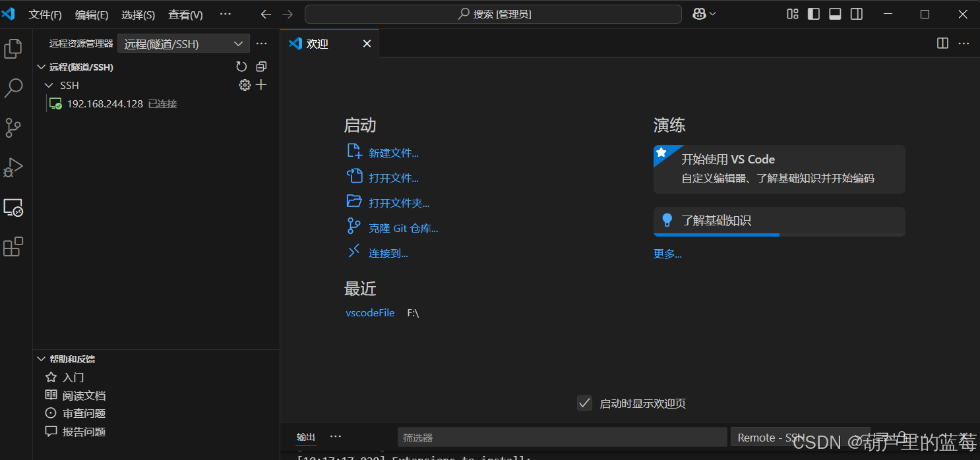Click 打开文件夹... link
This screenshot has width=980, height=460.
pos(399,203)
